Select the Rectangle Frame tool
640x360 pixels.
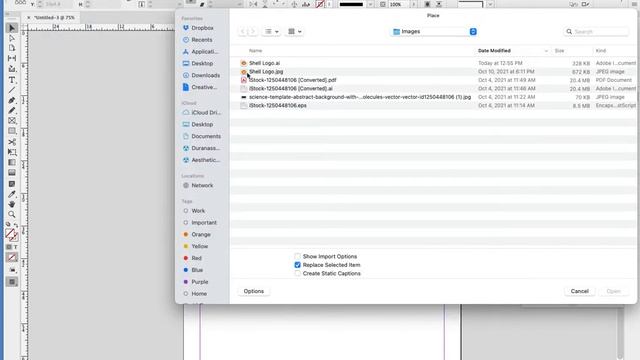tap(12, 121)
